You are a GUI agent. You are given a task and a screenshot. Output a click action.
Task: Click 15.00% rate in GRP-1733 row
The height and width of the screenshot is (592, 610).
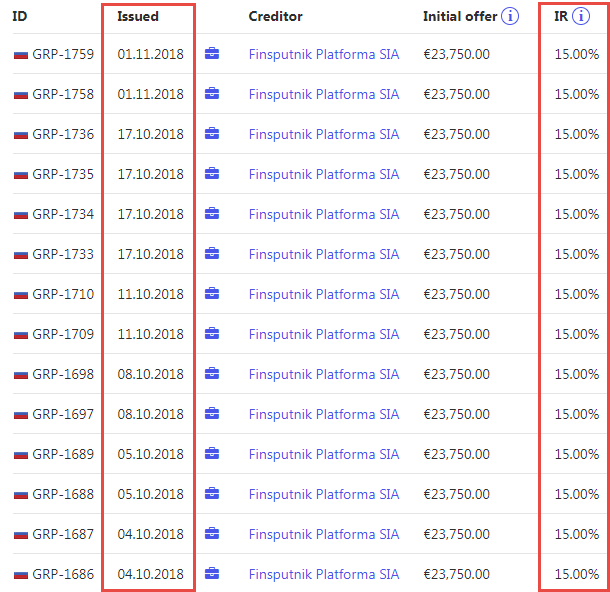[577, 254]
